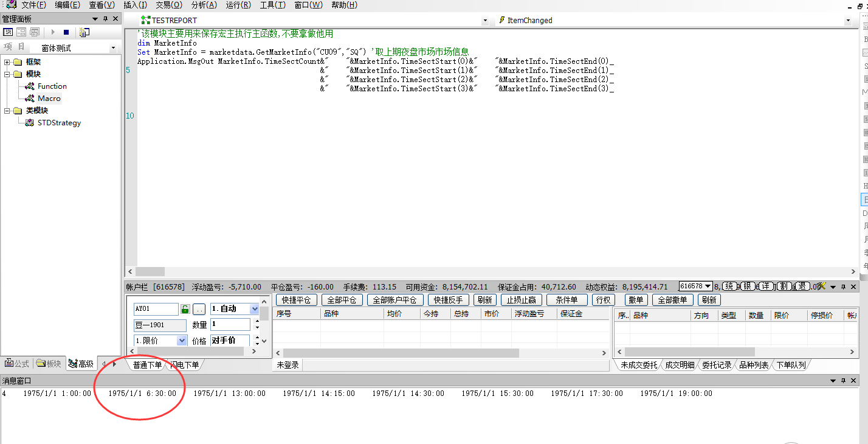Image resolution: width=868 pixels, height=444 pixels.
Task: Click the 行权 button
Action: 603,300
